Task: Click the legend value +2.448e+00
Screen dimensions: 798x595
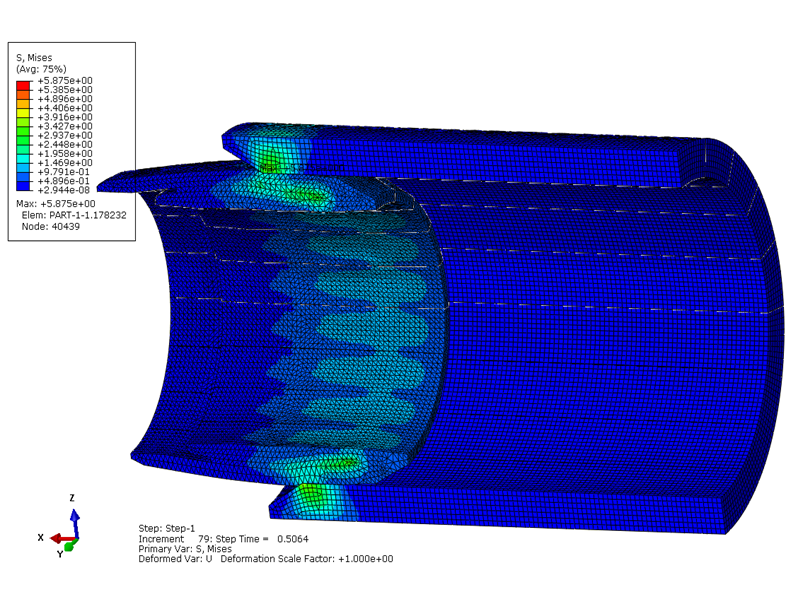Action: pyautogui.click(x=65, y=145)
